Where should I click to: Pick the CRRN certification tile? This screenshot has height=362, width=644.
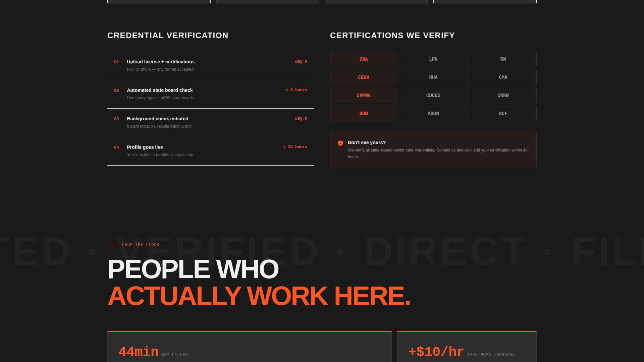503,96
